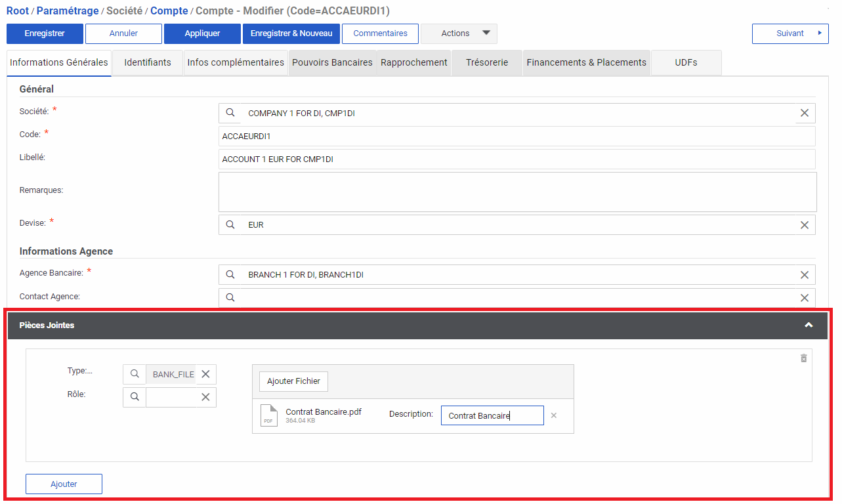Image resolution: width=842 pixels, height=504 pixels.
Task: Clear the Agence Bancaire value
Action: coord(804,275)
